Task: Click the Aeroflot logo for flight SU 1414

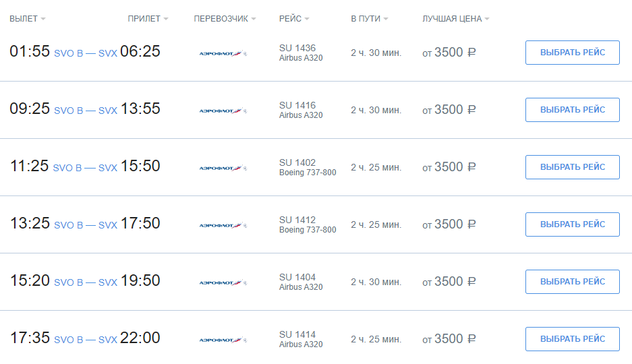Action: pyautogui.click(x=223, y=340)
